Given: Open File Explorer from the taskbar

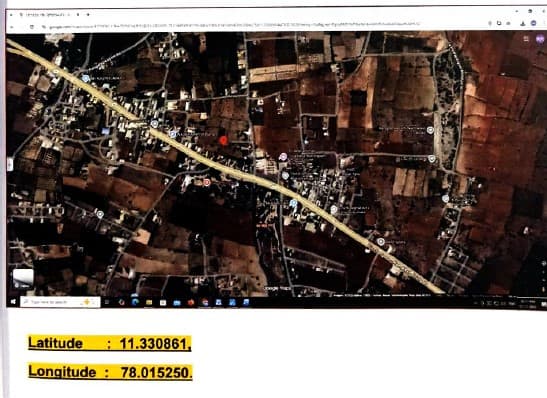Looking at the screenshot, I should pyautogui.click(x=149, y=302).
